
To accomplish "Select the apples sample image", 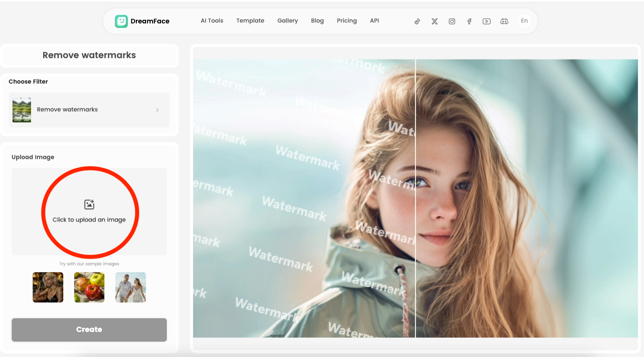I will [89, 287].
